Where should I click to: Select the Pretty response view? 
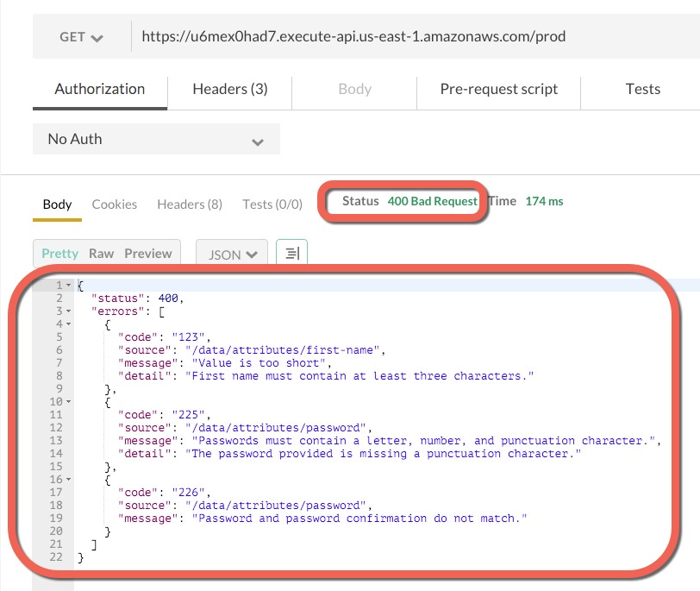(x=59, y=253)
